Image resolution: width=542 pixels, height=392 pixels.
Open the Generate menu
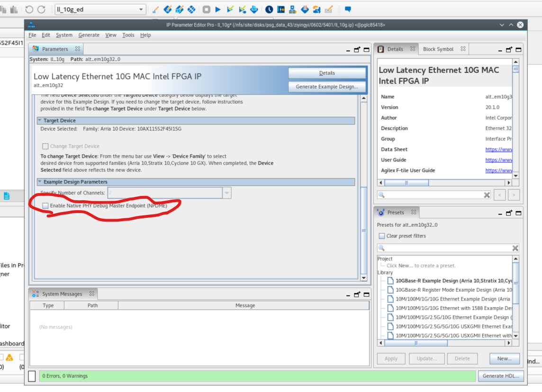coord(89,35)
